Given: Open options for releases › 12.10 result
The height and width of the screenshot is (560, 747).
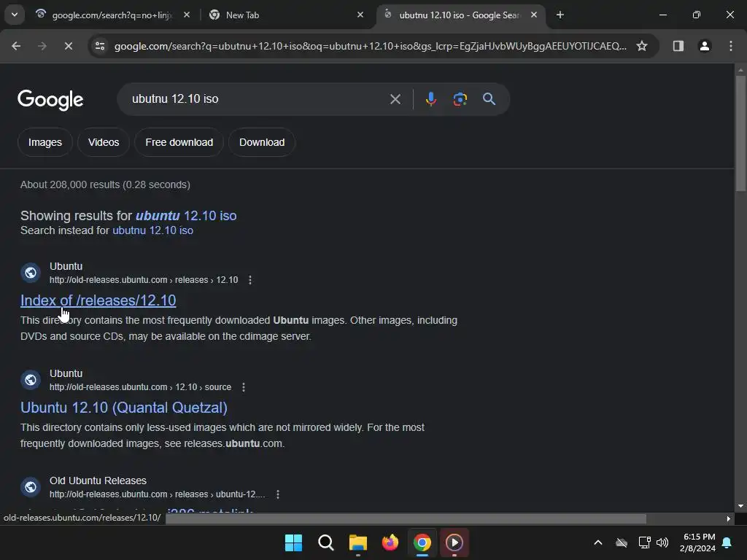Looking at the screenshot, I should click(250, 280).
